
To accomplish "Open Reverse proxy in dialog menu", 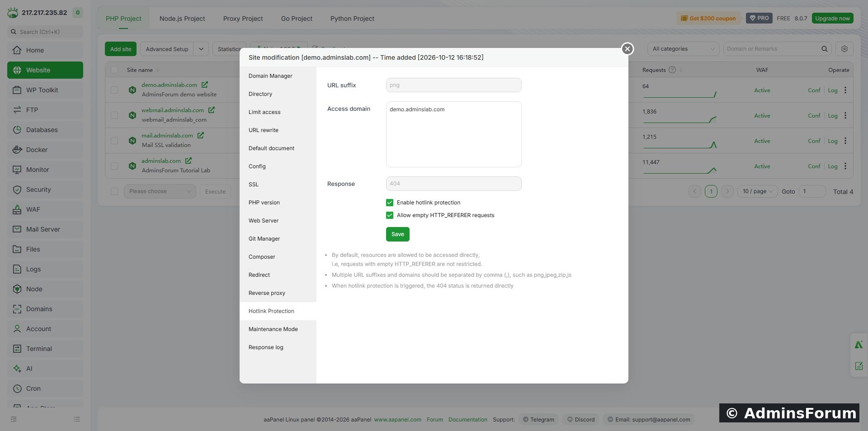I will click(278, 293).
